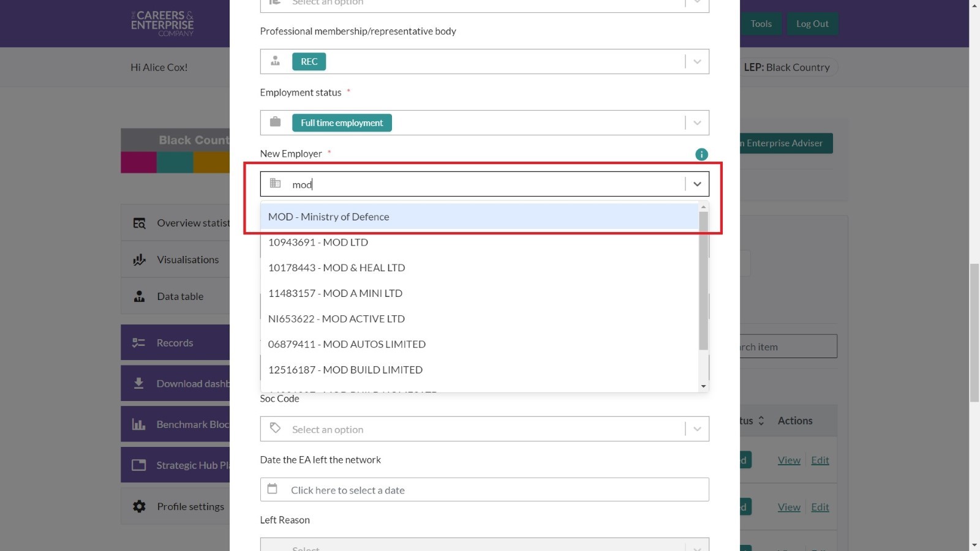
Task: Collapse the New Employer dropdown arrow
Action: pos(697,184)
